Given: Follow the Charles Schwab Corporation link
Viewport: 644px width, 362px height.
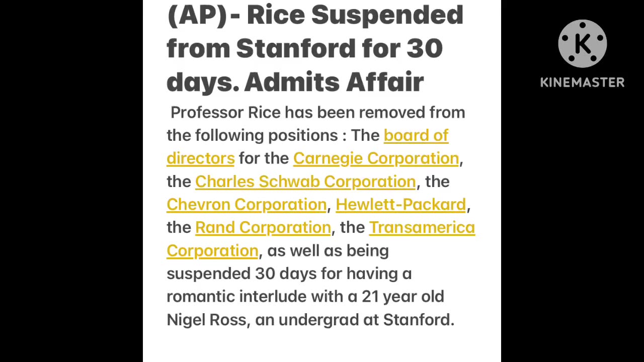Looking at the screenshot, I should [x=305, y=182].
